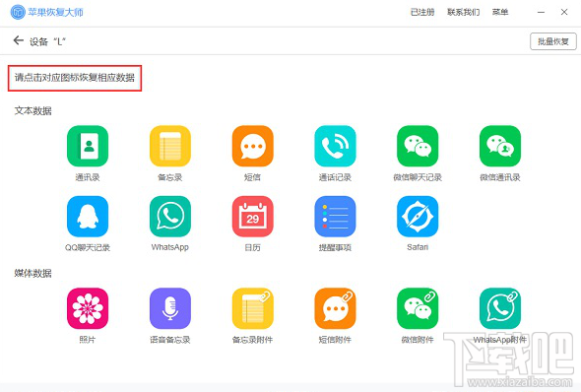
Task: Click the 设备 "L" device title
Action: click(47, 41)
